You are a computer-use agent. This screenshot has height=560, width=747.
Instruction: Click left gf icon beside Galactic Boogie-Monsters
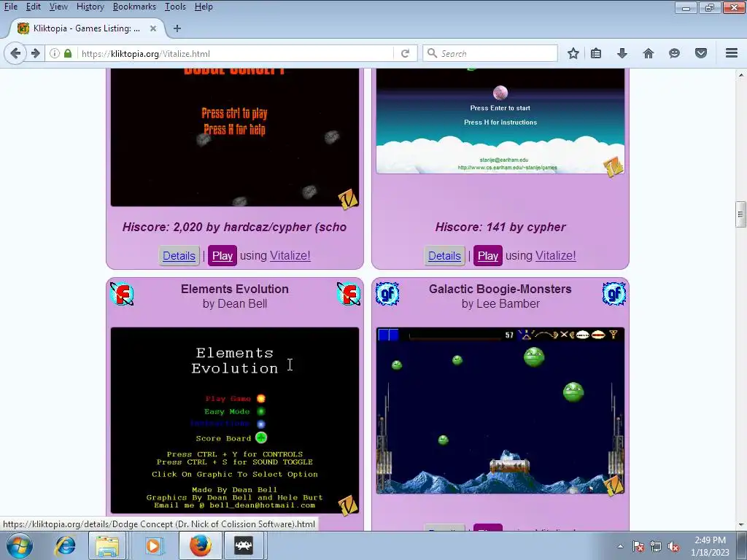(387, 294)
